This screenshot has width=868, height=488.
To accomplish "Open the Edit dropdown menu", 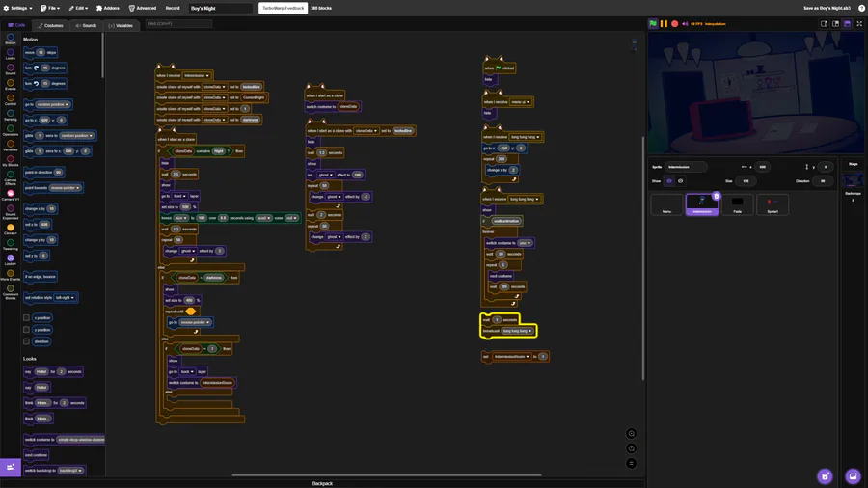I will (78, 8).
